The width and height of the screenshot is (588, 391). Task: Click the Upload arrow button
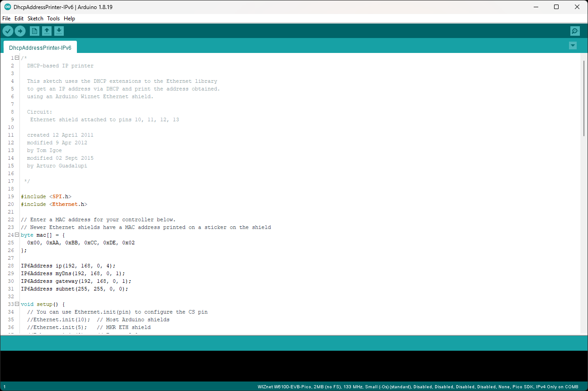[20, 31]
